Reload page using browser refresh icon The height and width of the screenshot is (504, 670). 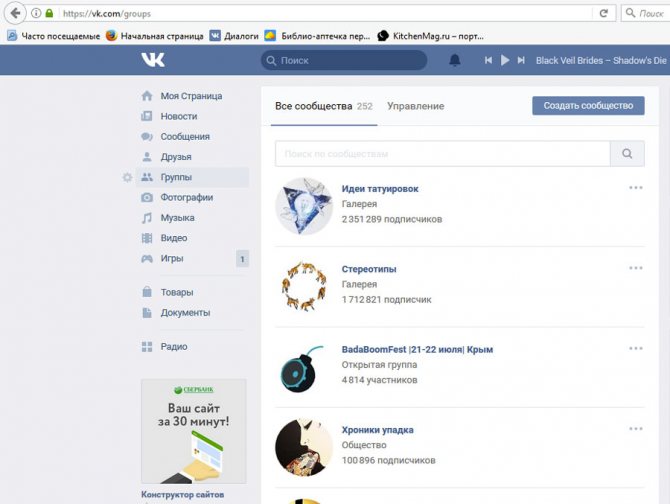(603, 13)
